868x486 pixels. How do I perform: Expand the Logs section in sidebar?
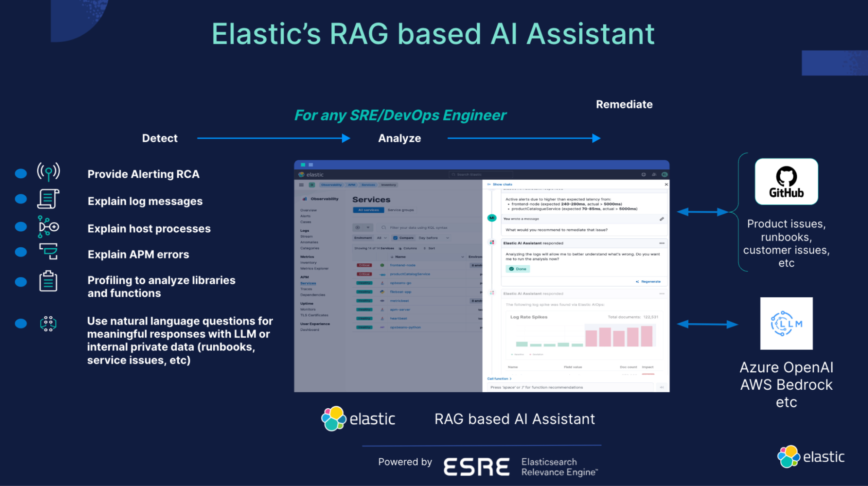click(x=304, y=230)
